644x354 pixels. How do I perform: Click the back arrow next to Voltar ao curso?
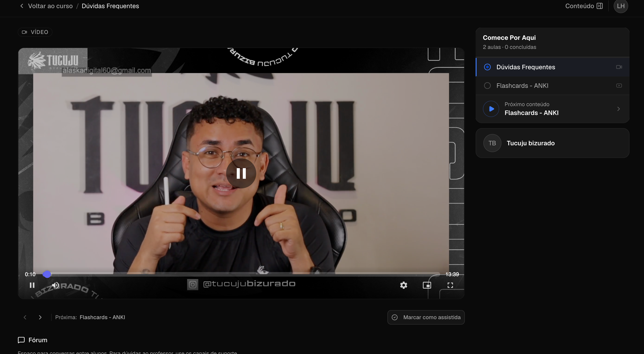coord(22,6)
